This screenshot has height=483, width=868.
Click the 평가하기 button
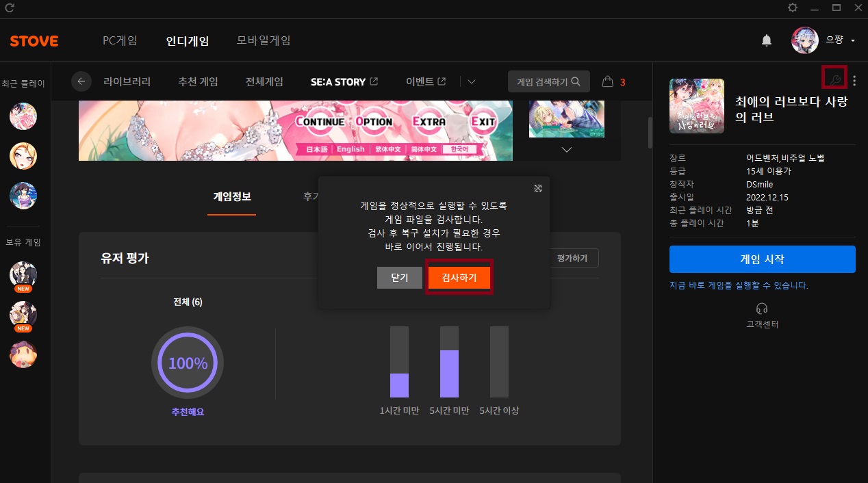(x=574, y=258)
